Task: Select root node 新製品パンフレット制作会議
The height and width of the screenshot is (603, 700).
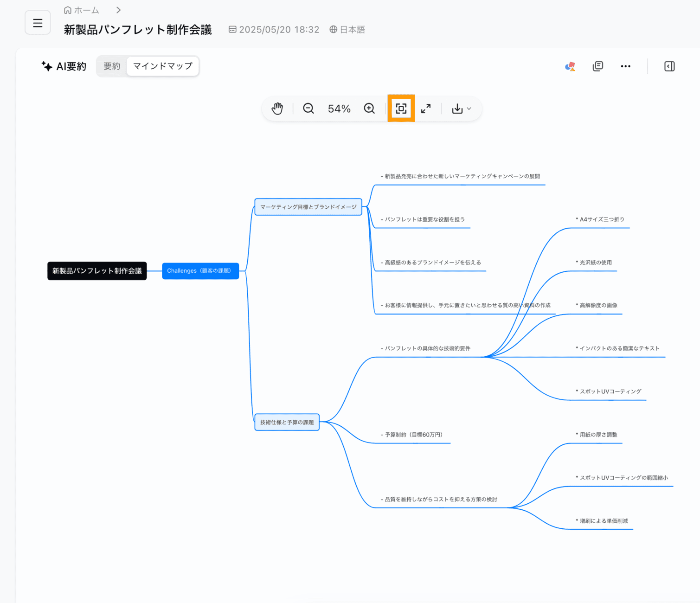Action: (x=97, y=271)
